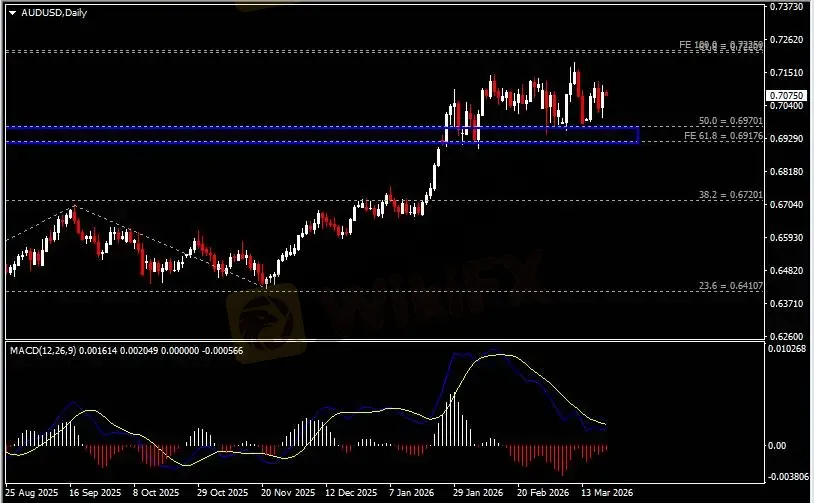
Task: Select the 23.6 = 0.64107 Fibonacci label
Action: pyautogui.click(x=731, y=286)
